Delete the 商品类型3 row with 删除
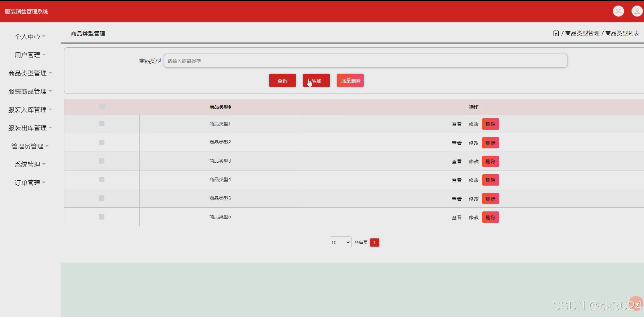Viewport: 644px width, 317px height. 490,161
